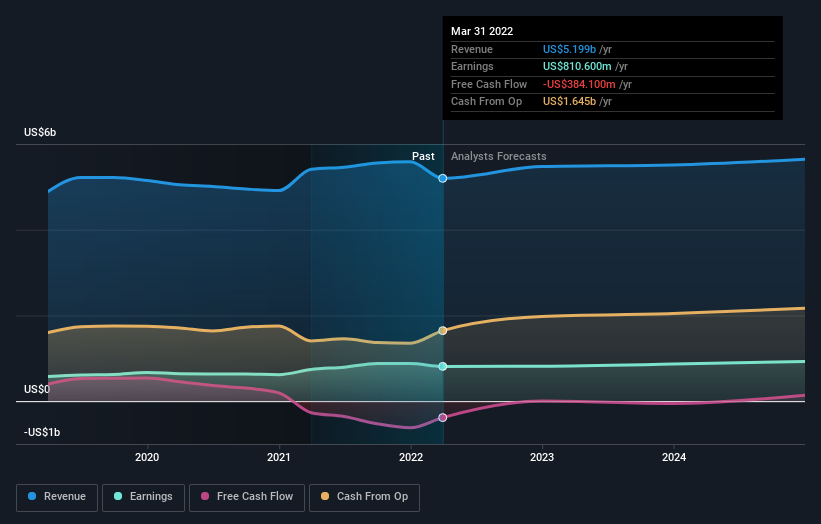
Task: Click the orange Cash From Op data point
Action: click(x=442, y=331)
